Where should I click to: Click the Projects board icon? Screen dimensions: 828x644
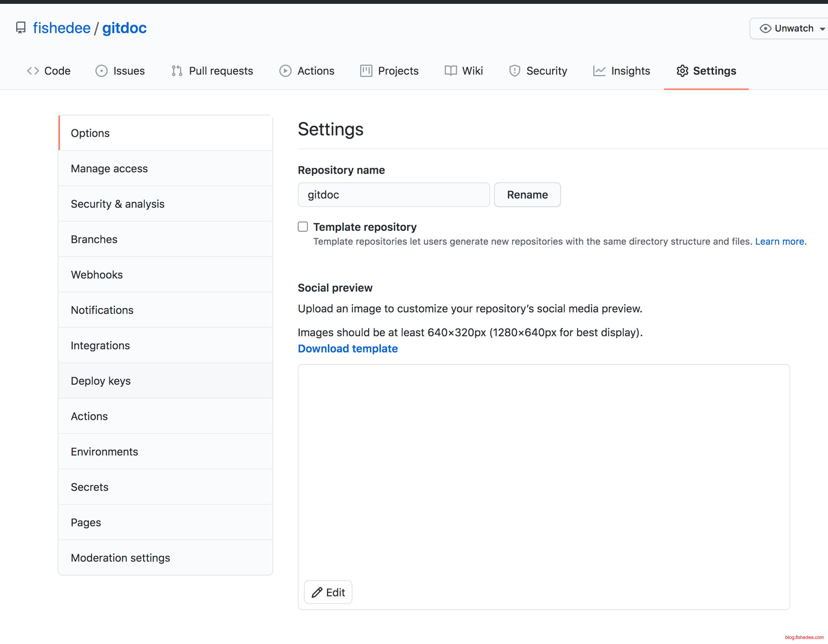[x=366, y=71]
